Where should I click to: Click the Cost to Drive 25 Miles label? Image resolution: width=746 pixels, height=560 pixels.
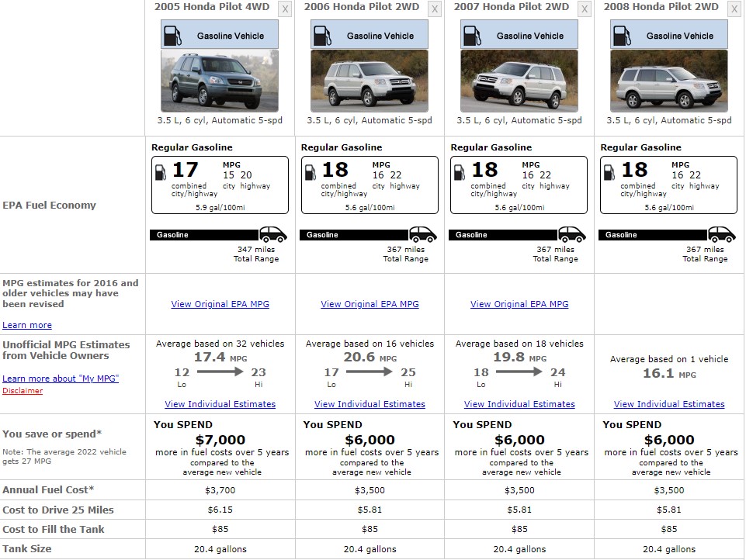click(58, 510)
